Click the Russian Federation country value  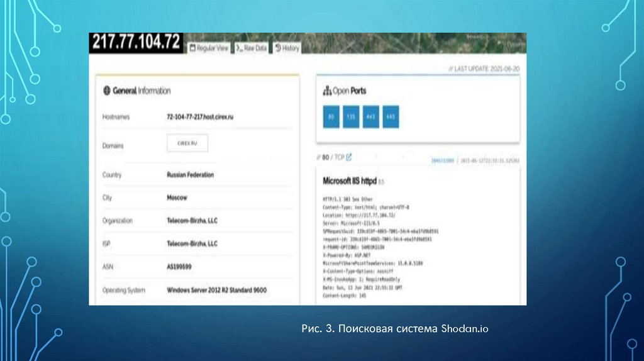point(190,175)
